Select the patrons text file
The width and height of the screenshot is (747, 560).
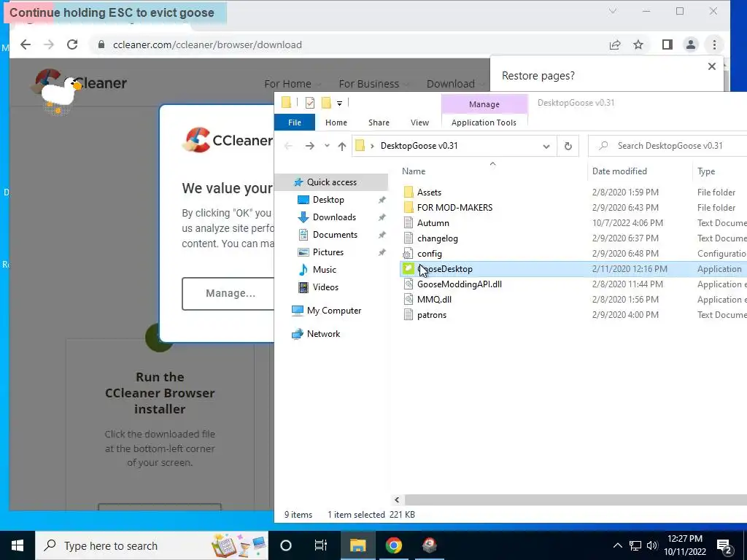[x=432, y=315]
